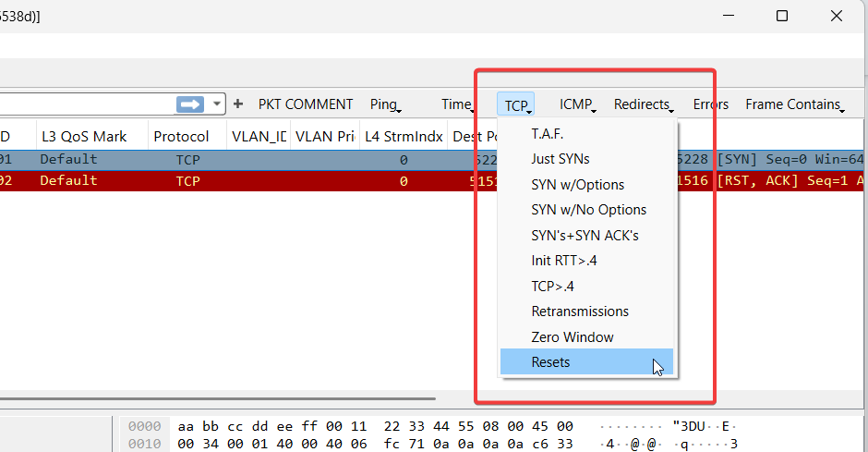Select the red RST, ACK packet row
Viewport: 868px width, 452px height.
tap(277, 180)
